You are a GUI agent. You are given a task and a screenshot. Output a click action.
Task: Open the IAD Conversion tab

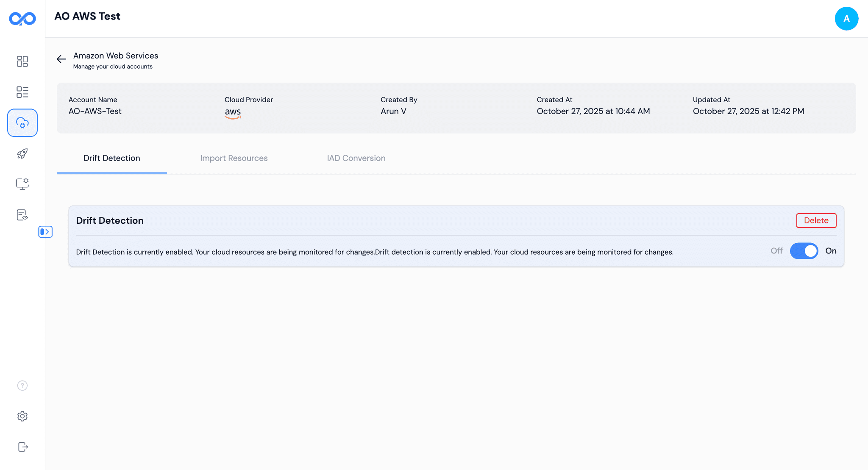tap(356, 158)
